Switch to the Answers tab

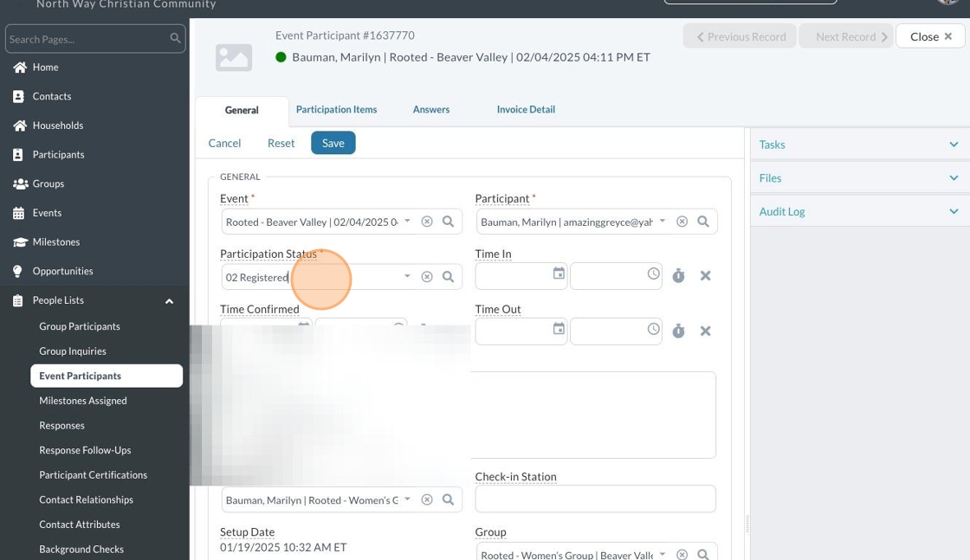[x=431, y=109]
